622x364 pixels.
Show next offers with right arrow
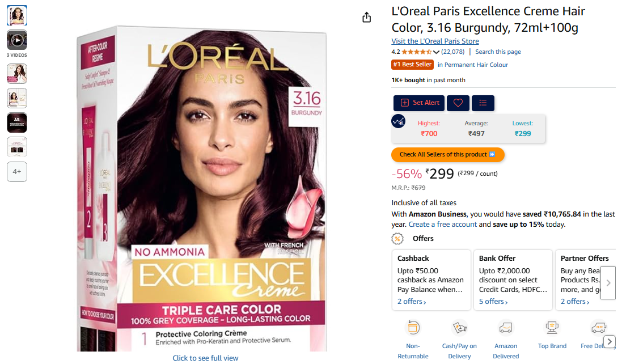pos(608,283)
